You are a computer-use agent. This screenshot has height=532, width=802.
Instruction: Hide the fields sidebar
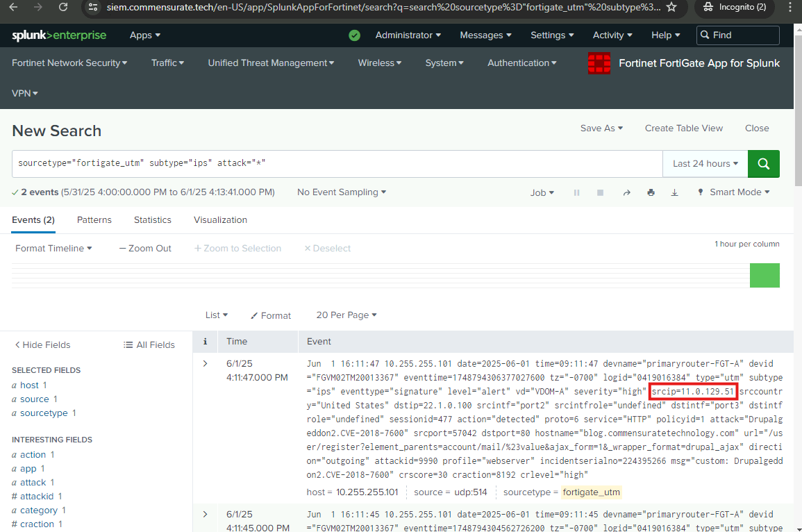coord(42,344)
